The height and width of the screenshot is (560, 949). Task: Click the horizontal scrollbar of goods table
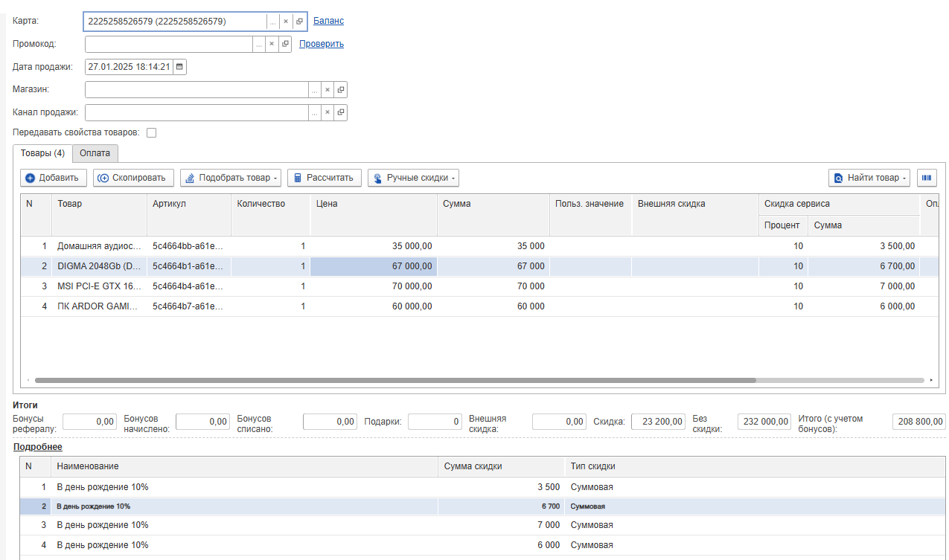point(394,380)
